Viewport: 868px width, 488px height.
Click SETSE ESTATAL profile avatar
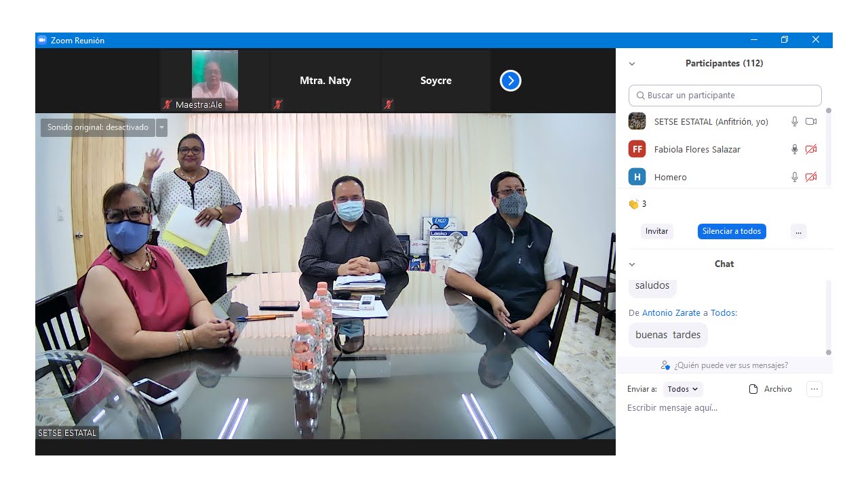pos(637,121)
